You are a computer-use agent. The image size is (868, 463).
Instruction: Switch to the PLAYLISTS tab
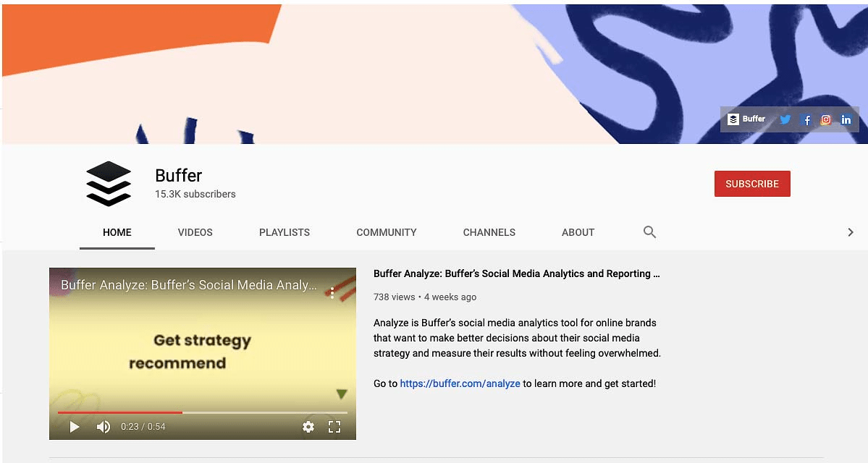284,232
